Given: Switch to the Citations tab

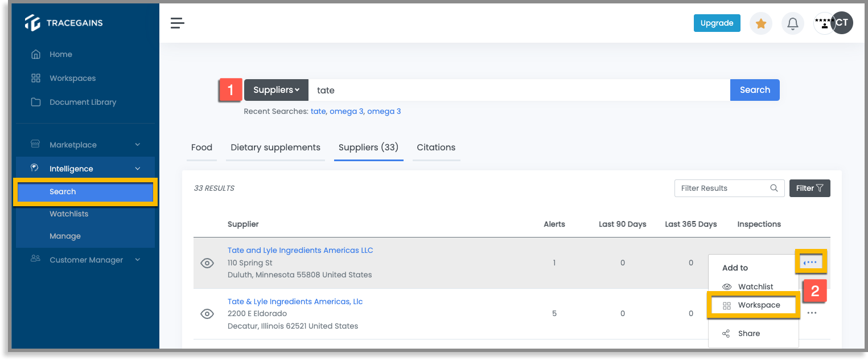Looking at the screenshot, I should click(436, 148).
